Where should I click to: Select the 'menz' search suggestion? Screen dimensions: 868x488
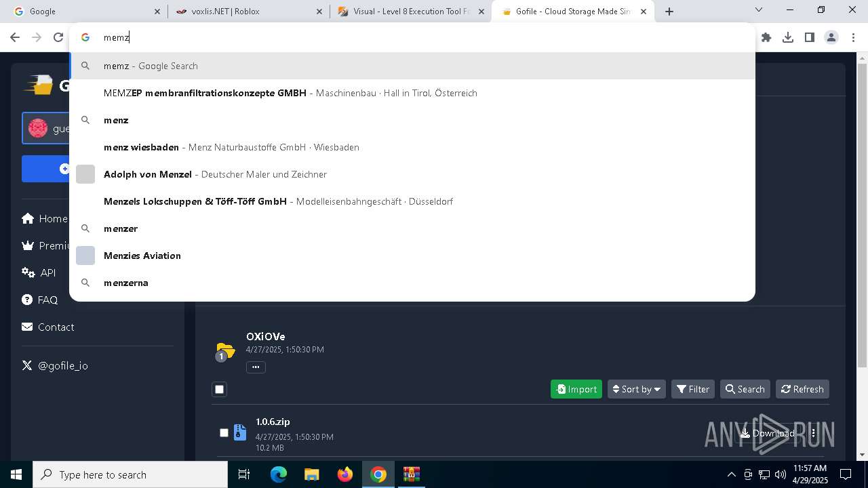412,120
